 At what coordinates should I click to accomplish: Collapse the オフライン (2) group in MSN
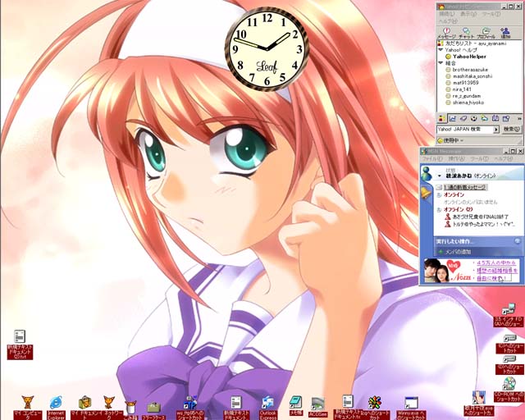pos(439,210)
